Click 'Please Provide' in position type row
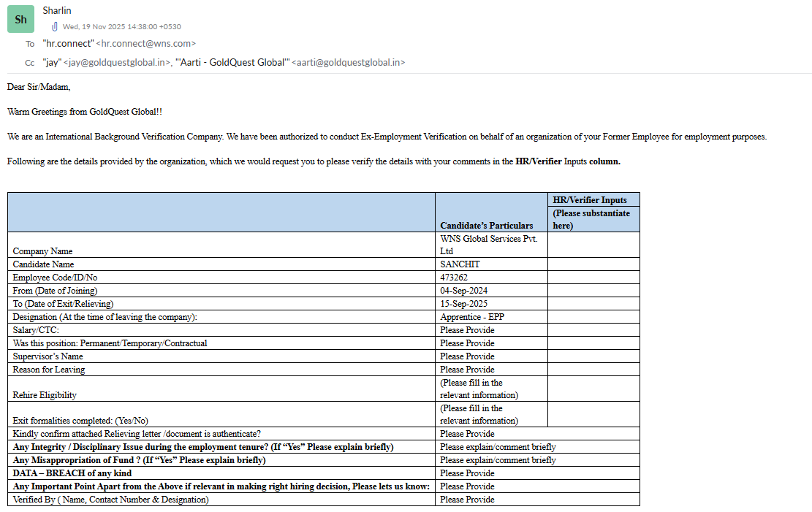Screen dimensions: 812x512 467,343
